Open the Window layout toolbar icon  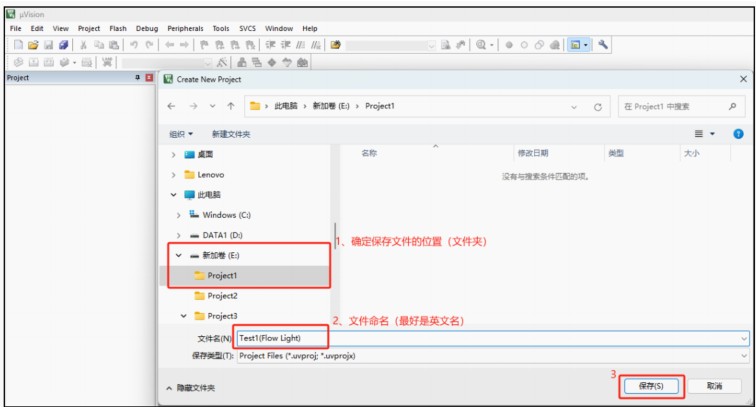click(x=575, y=45)
